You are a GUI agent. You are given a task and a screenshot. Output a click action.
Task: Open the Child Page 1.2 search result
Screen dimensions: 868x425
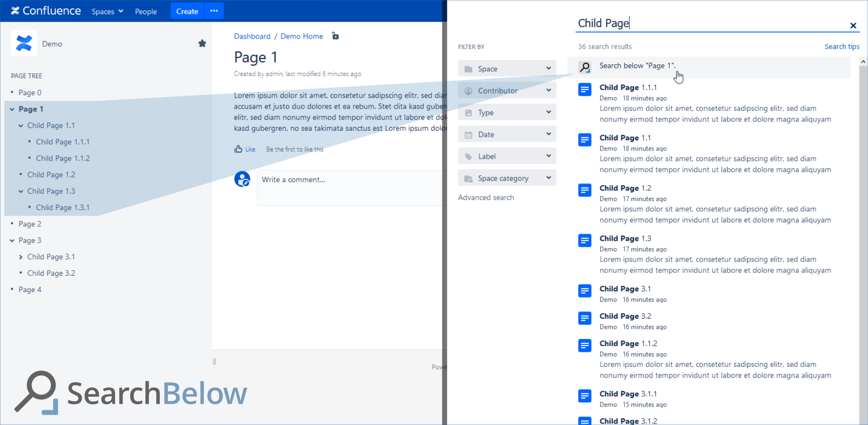625,188
